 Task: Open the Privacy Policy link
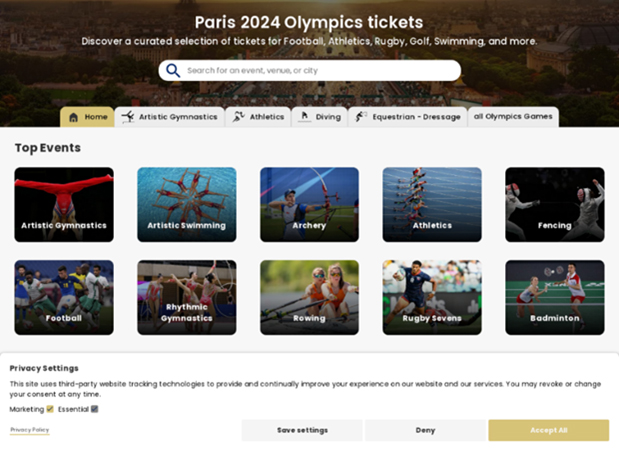click(x=30, y=430)
